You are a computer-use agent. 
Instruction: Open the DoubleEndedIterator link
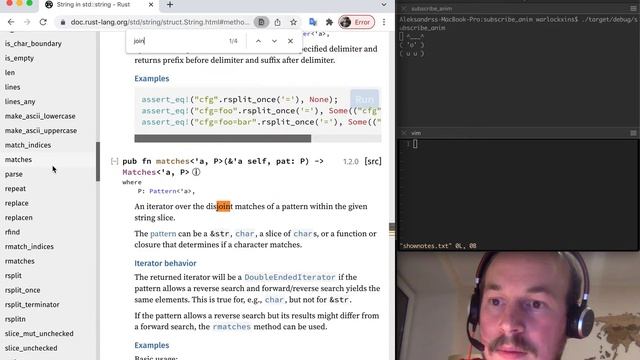[x=290, y=277]
